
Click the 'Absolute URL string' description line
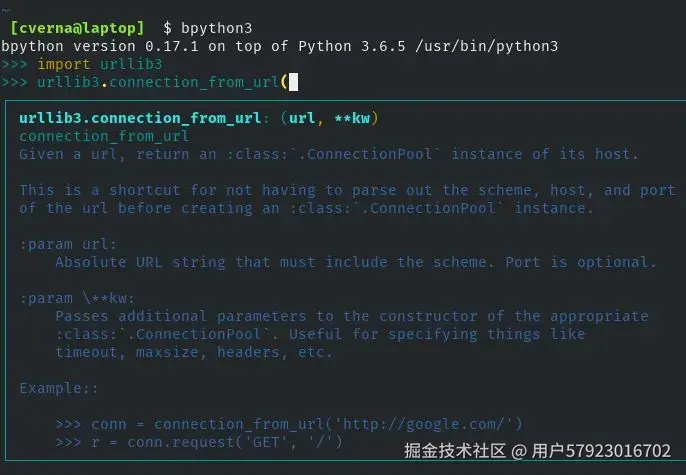point(355,262)
